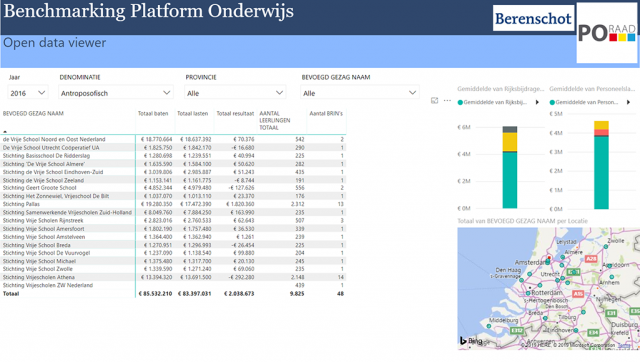This screenshot has height=362, width=640.
Task: Click the teal Rijksbijdragen legend dot
Action: [x=460, y=102]
